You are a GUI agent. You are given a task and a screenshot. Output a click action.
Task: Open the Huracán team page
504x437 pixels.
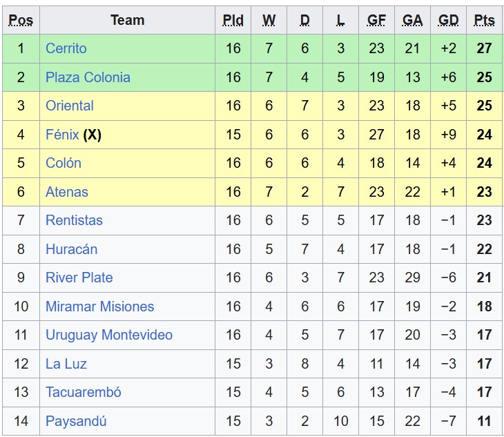71,249
